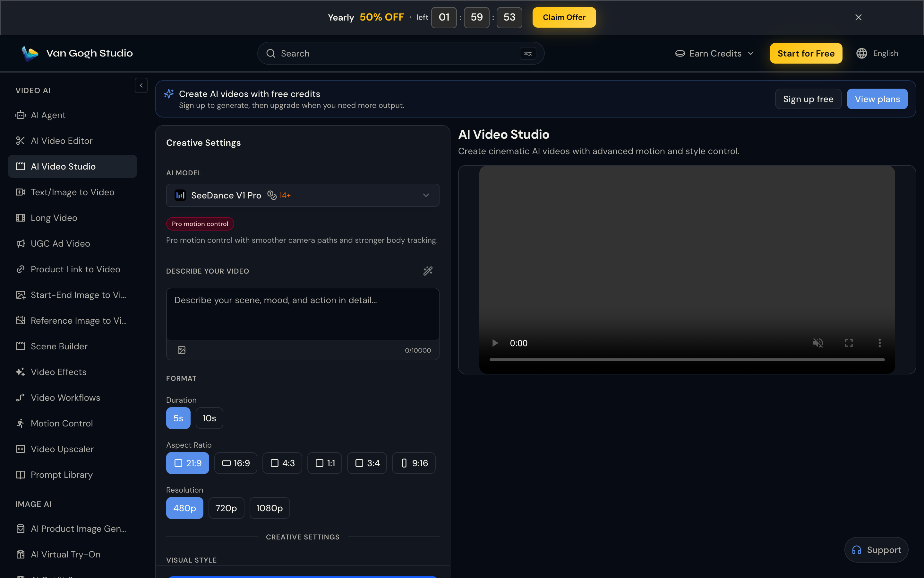The width and height of the screenshot is (924, 578).
Task: Open Motion Control in the sidebar
Action: pyautogui.click(x=73, y=424)
